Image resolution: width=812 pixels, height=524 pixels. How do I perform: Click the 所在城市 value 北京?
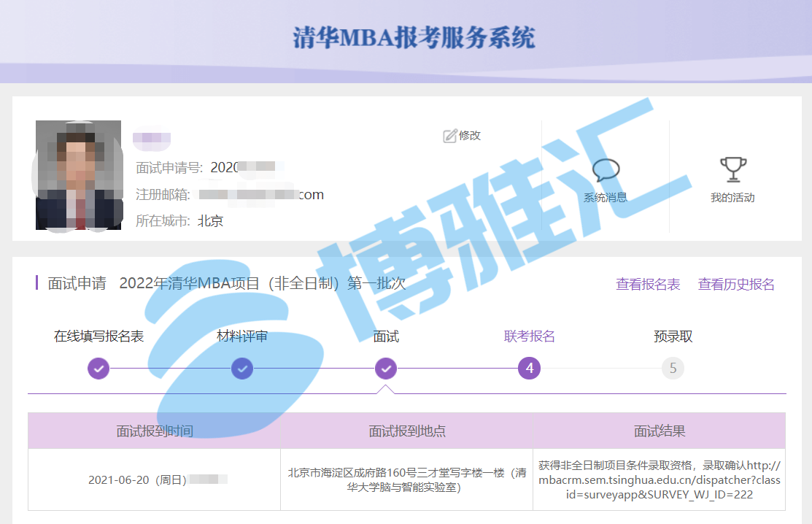[x=210, y=221]
